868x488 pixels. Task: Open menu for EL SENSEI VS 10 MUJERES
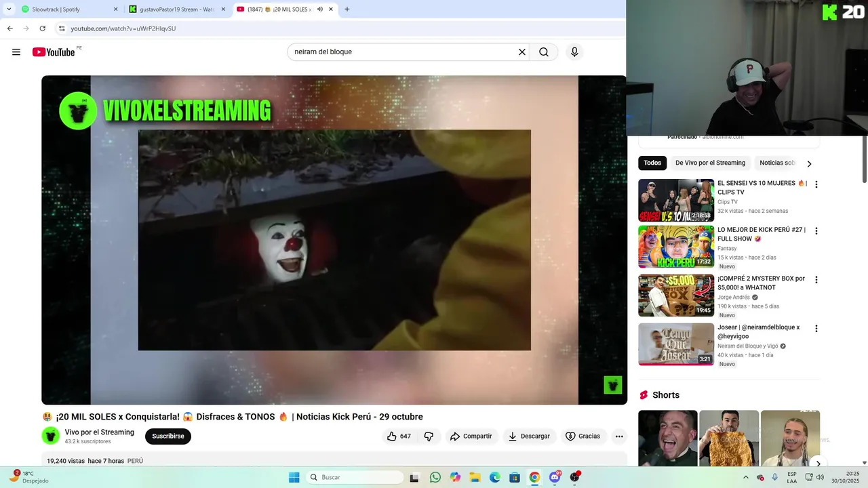tap(816, 184)
